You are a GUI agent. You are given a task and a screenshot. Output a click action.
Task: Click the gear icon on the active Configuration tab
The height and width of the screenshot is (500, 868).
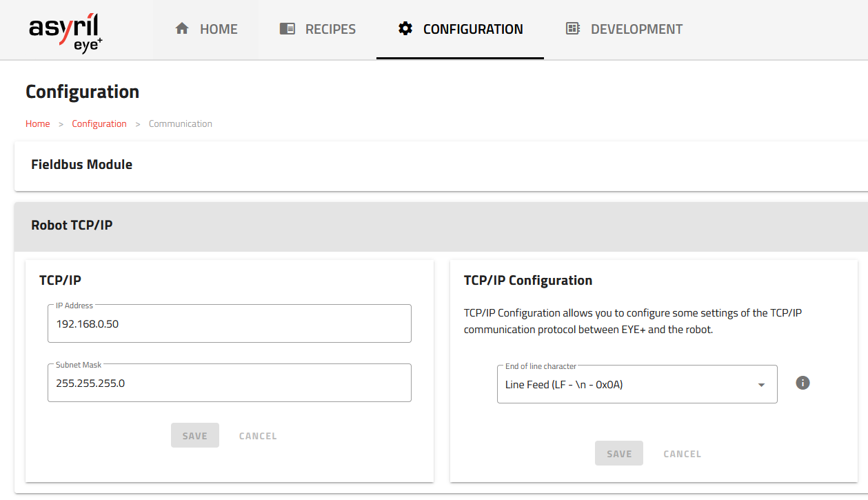click(405, 28)
